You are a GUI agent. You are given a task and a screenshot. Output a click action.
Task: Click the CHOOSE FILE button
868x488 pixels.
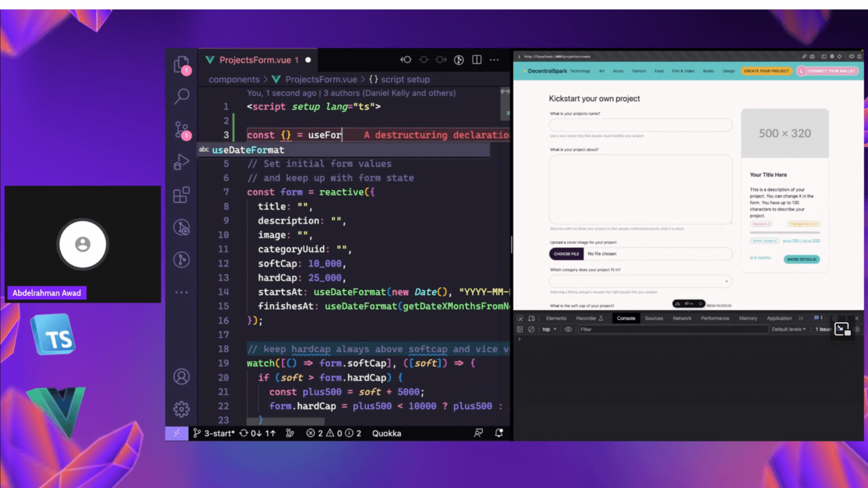pos(566,254)
